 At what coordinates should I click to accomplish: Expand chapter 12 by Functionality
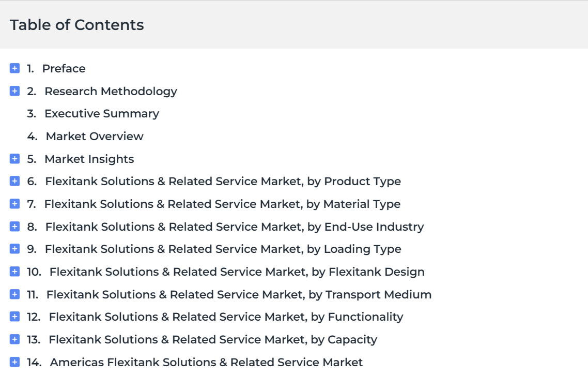(x=14, y=317)
